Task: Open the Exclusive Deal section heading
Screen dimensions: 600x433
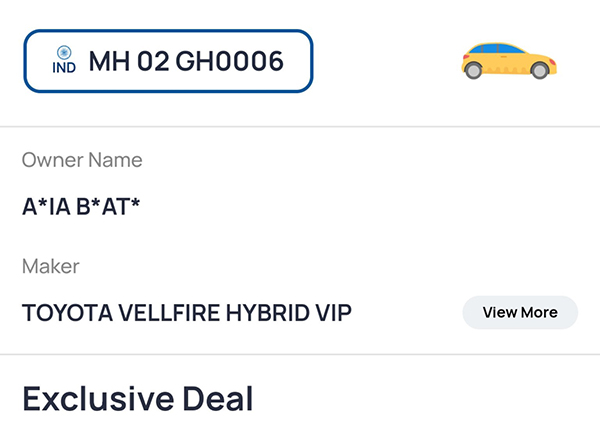Action: (138, 398)
